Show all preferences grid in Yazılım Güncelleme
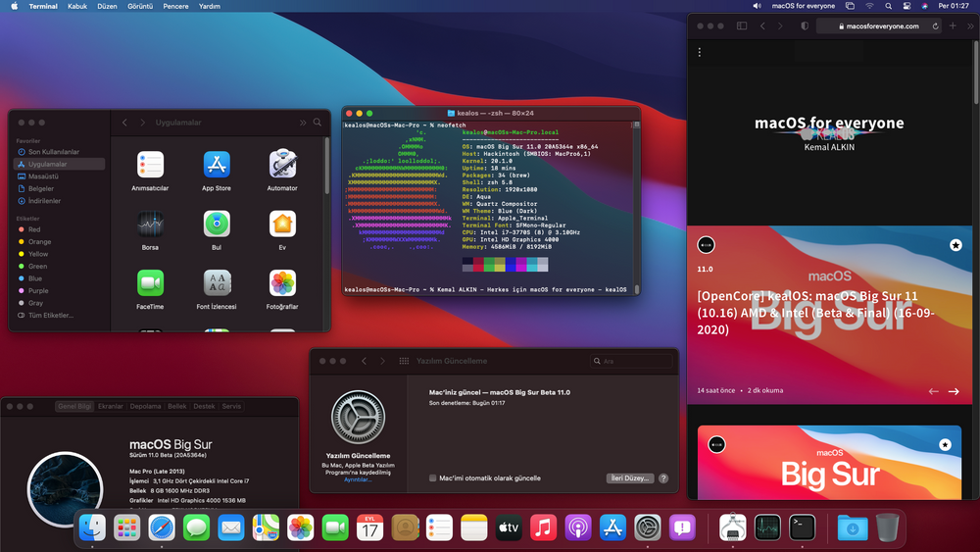The width and height of the screenshot is (980, 552). click(405, 362)
